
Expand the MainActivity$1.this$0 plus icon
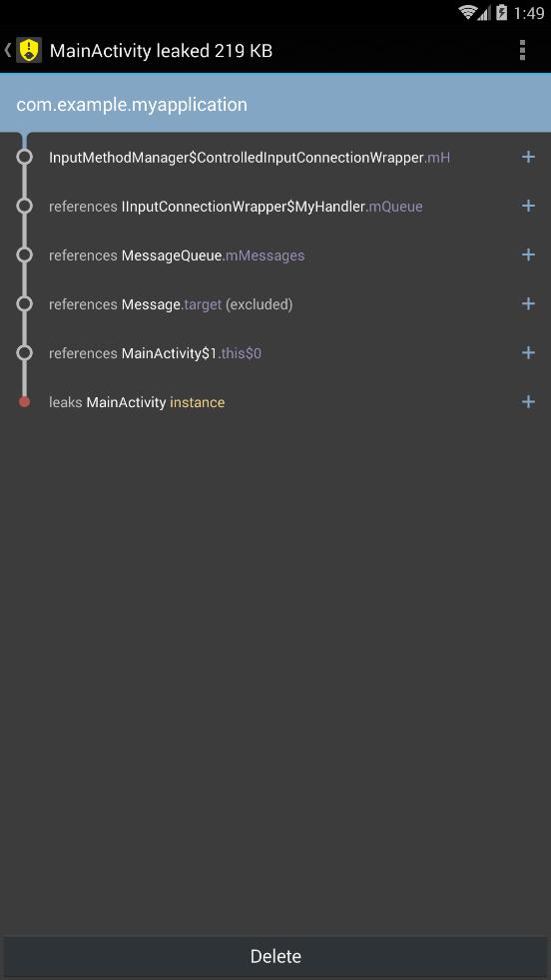528,353
